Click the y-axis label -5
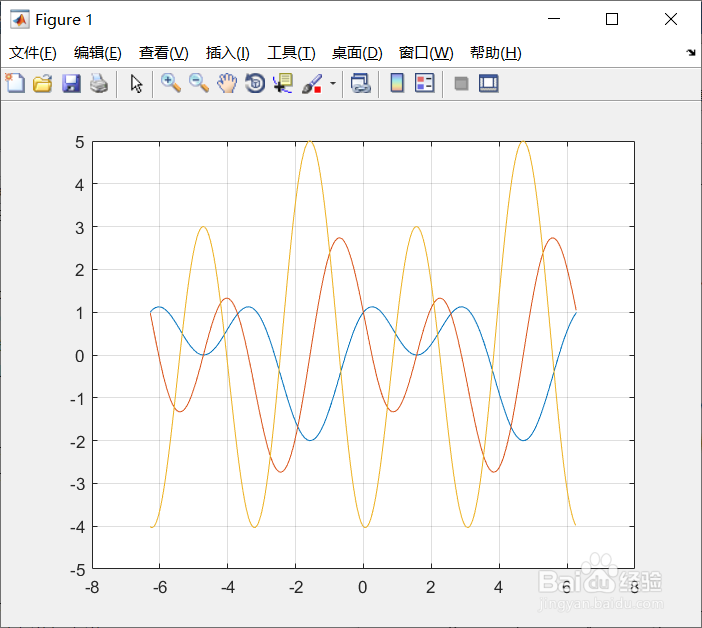The image size is (702, 628). [x=77, y=570]
